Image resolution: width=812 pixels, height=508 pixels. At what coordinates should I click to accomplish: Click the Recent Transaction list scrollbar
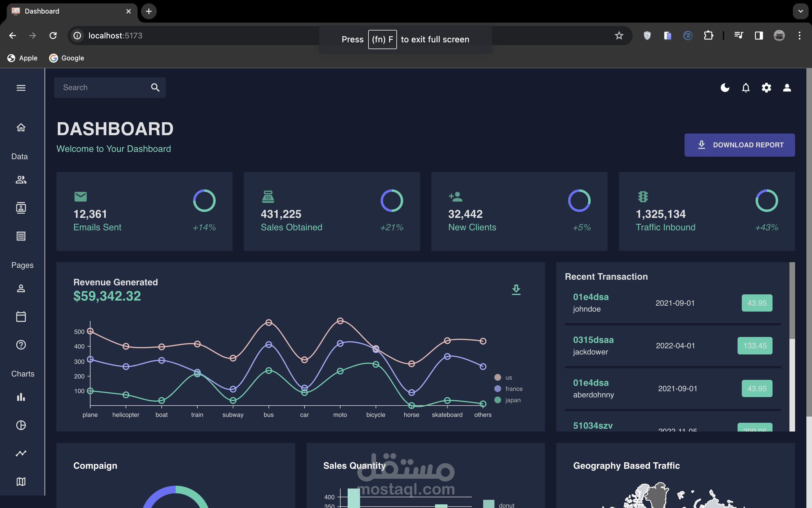pyautogui.click(x=792, y=301)
